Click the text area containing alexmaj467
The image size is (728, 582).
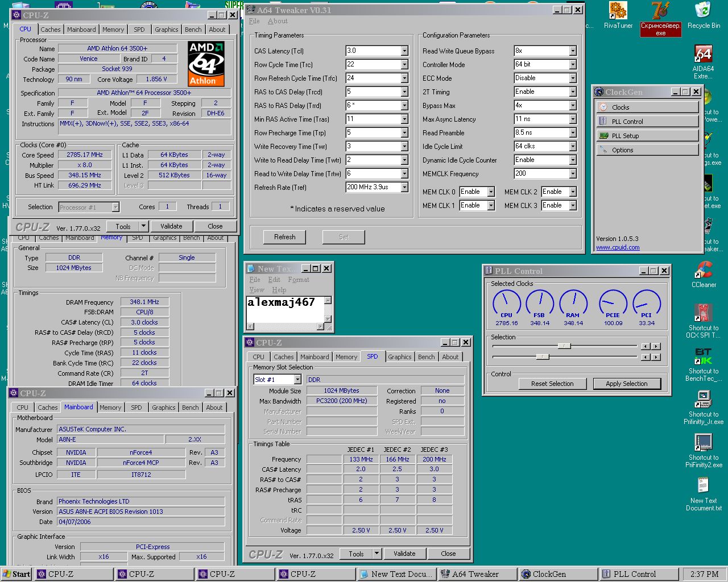tap(285, 310)
